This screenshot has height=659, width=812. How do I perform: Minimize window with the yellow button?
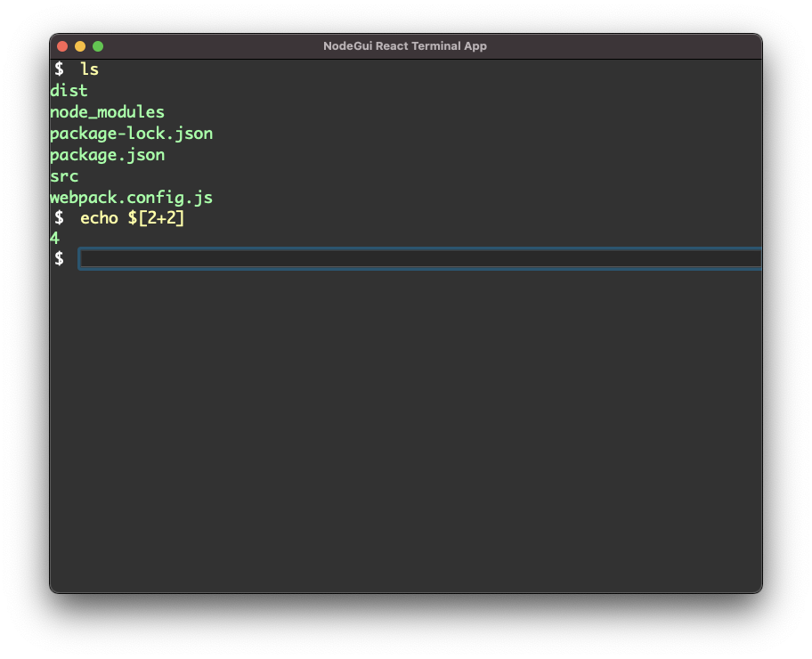coord(80,46)
